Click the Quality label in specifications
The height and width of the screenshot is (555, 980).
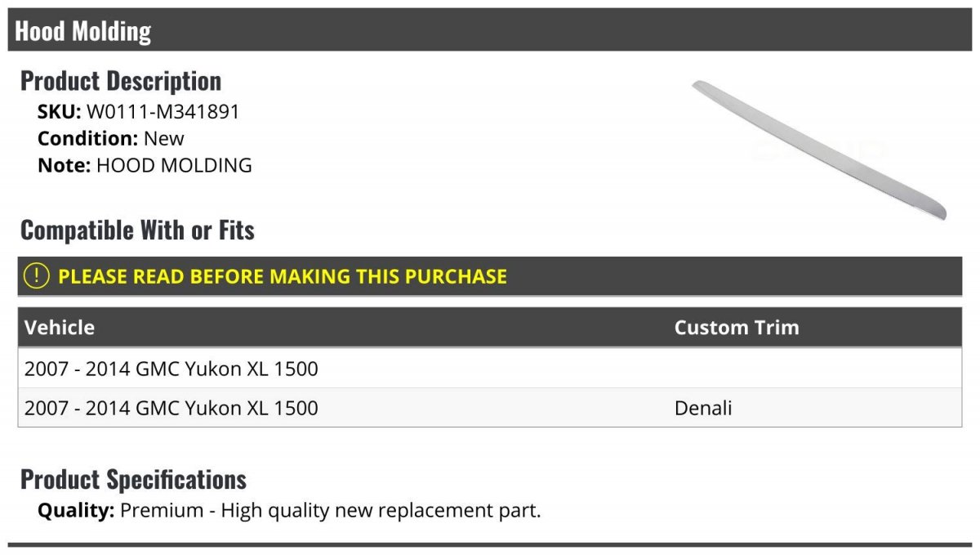click(x=76, y=511)
